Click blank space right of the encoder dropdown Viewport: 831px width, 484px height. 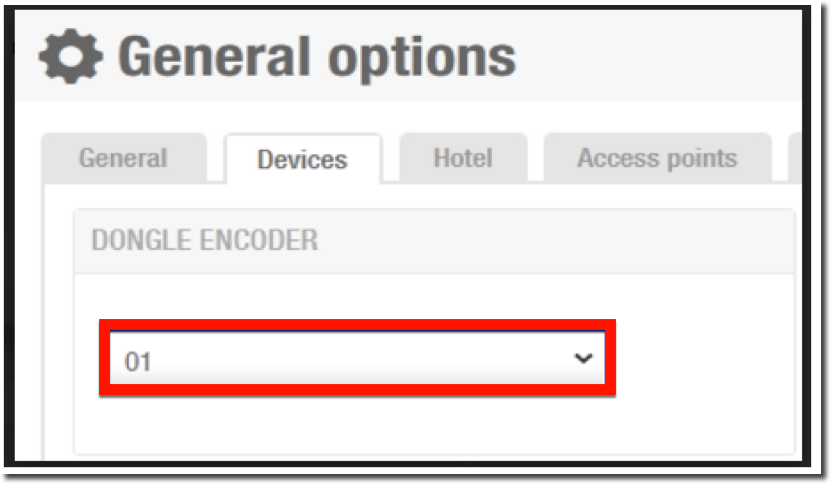705,358
